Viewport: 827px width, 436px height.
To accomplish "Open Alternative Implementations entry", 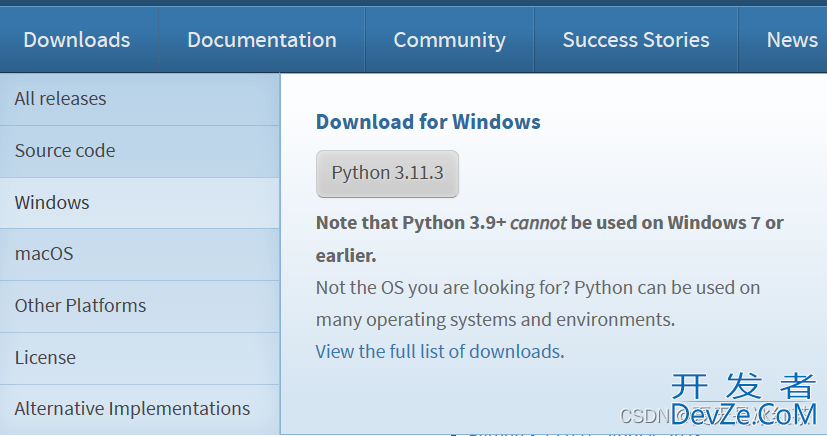I will coord(140,409).
